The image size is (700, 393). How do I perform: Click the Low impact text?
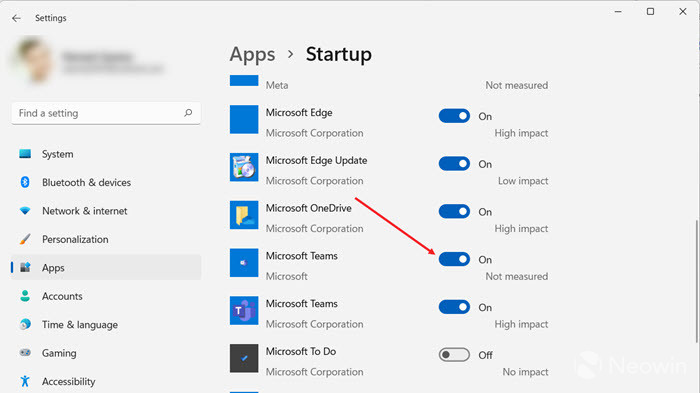pyautogui.click(x=523, y=181)
